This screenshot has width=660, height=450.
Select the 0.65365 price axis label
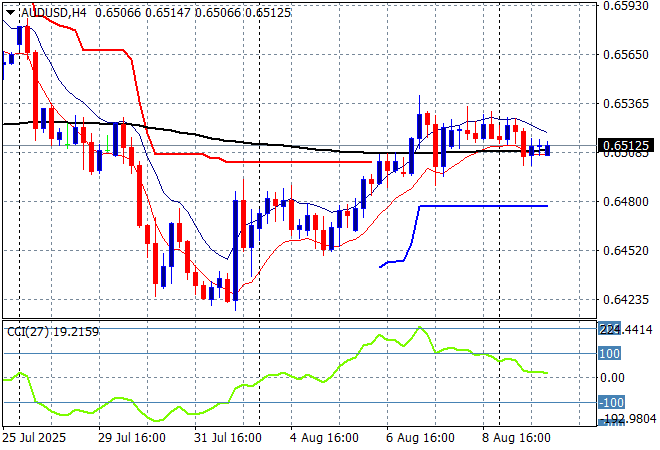click(x=626, y=104)
